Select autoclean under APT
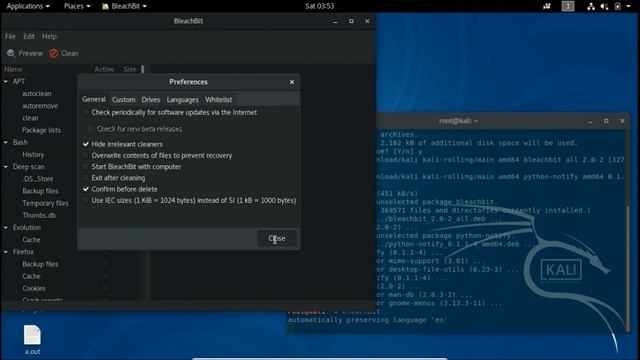Viewport: 640px width, 360px height. point(37,93)
